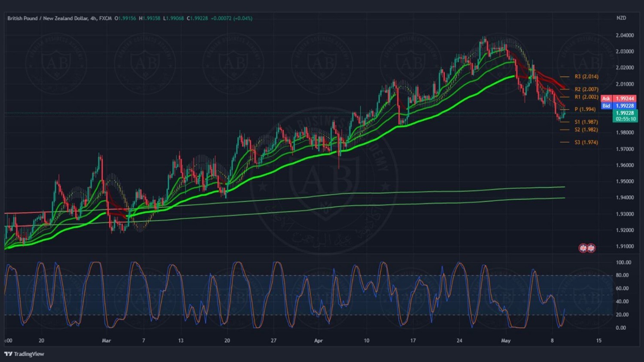Viewport: 644px width, 362px height.
Task: Click the 1.94000 price axis label
Action: 625,198
